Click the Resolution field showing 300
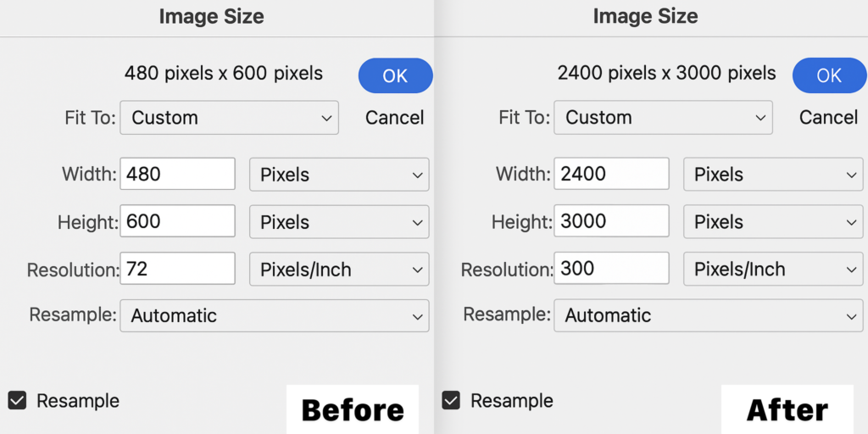 (612, 270)
